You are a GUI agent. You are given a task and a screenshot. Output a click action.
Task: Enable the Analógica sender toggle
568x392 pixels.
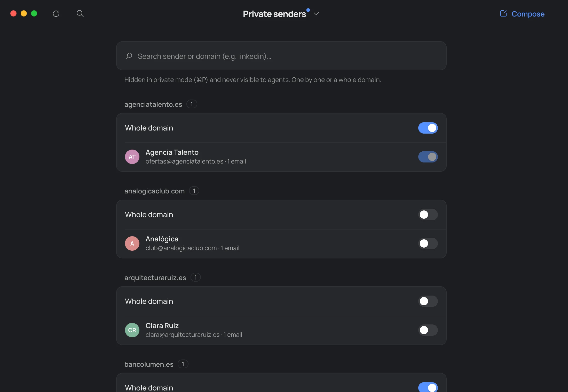tap(428, 243)
